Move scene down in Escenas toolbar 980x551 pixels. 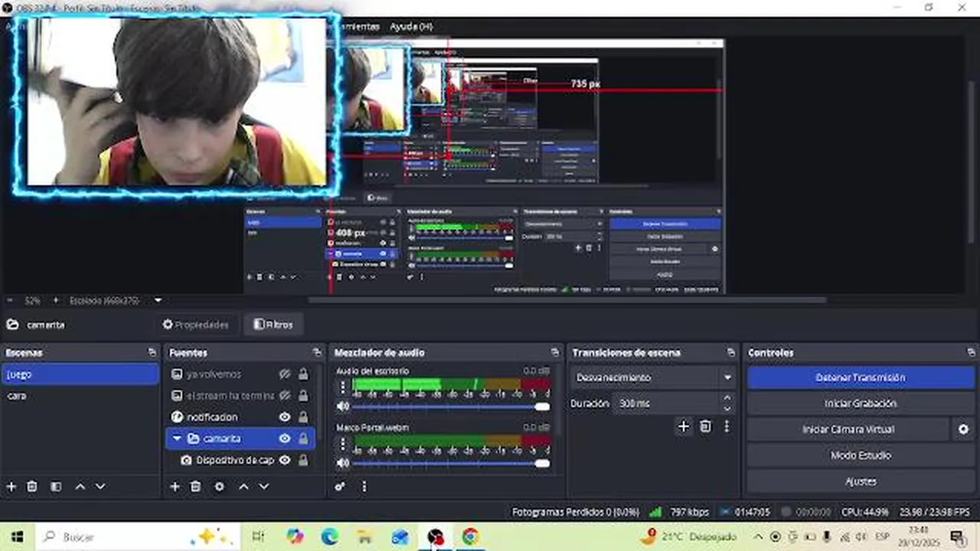click(x=100, y=487)
